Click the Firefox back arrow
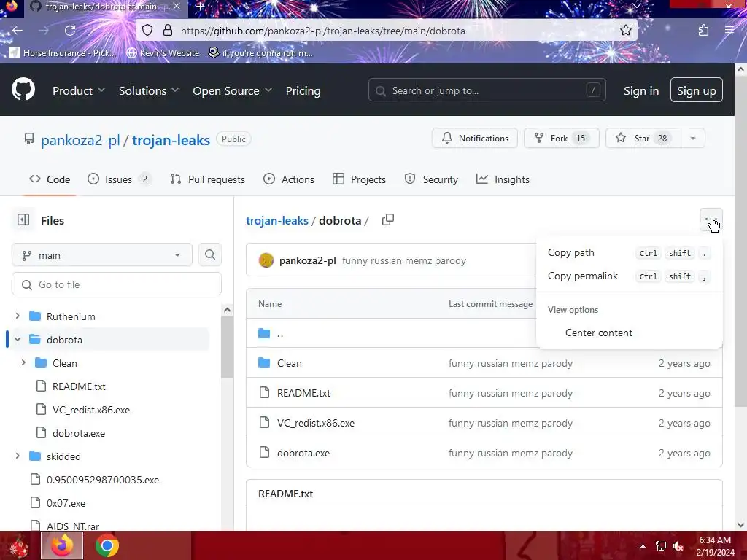 pos(18,31)
